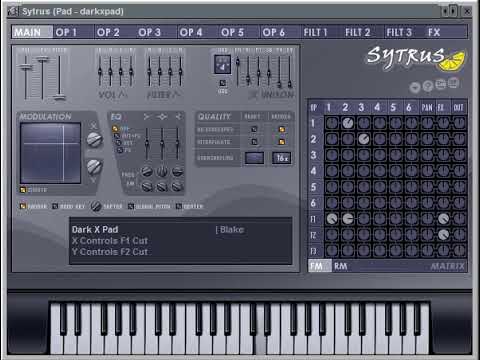Toggle the Send Key checkbox
Screen dimensions: 480x360
(55, 207)
